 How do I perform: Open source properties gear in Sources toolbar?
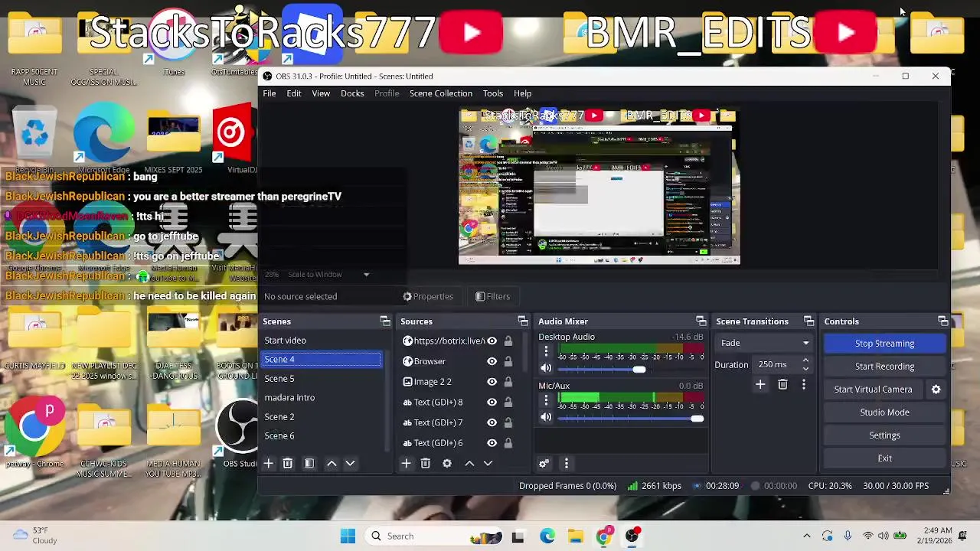pyautogui.click(x=447, y=463)
